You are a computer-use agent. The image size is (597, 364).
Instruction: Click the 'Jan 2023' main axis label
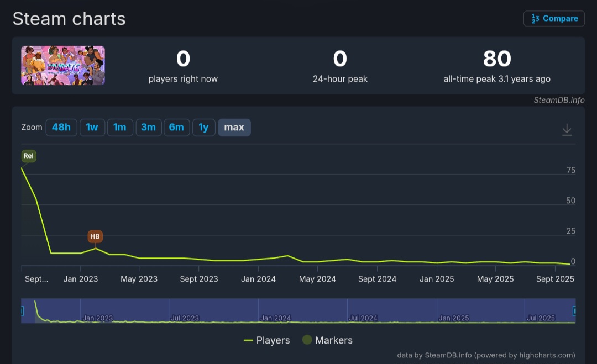80,279
